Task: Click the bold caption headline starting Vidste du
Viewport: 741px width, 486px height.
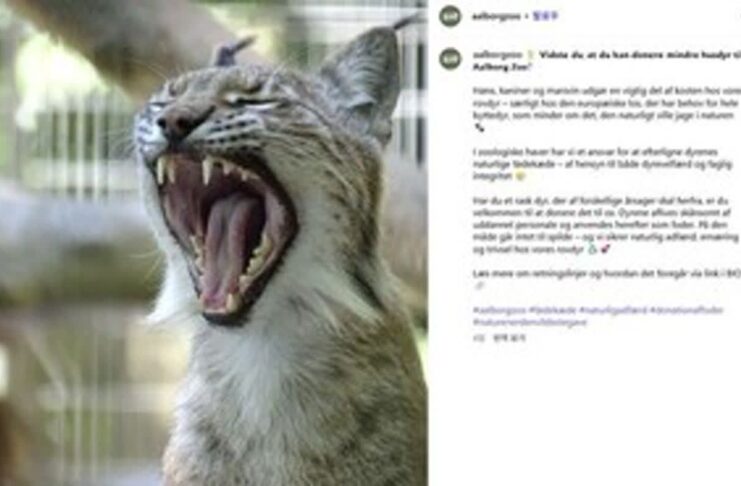Action: (607, 61)
